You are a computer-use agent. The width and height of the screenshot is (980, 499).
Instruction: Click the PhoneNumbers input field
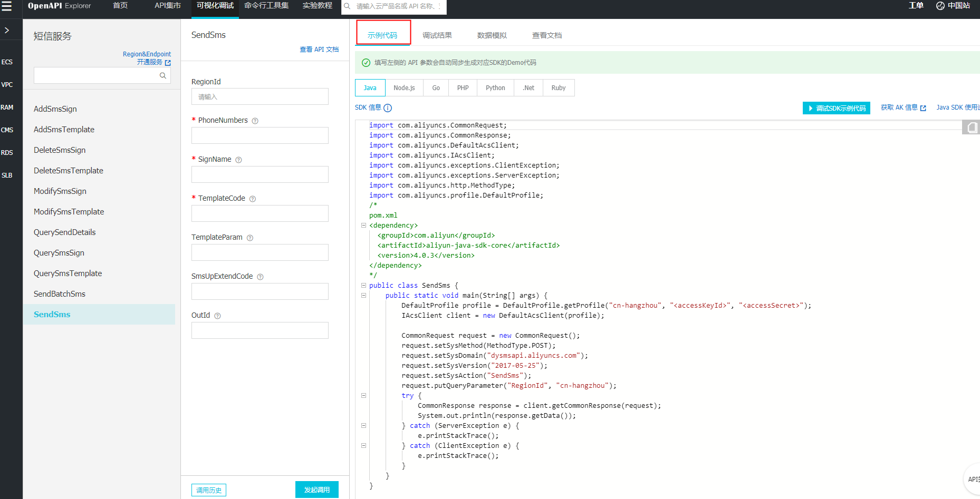[260, 135]
